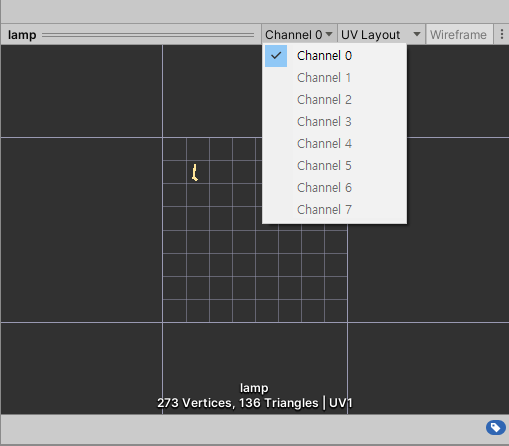The width and height of the screenshot is (509, 446).
Task: Pick Channel 3 UV channel
Action: pos(334,122)
